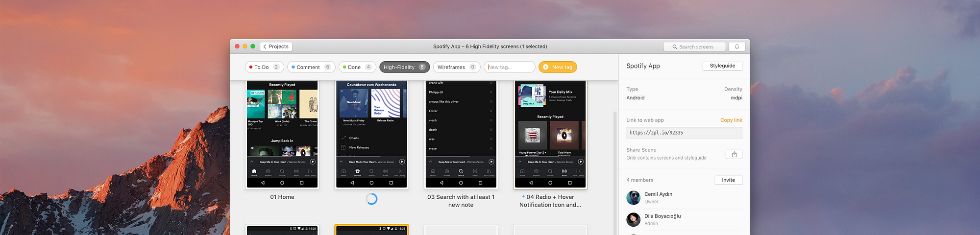Open the 01 Home screen thumbnail

282,134
